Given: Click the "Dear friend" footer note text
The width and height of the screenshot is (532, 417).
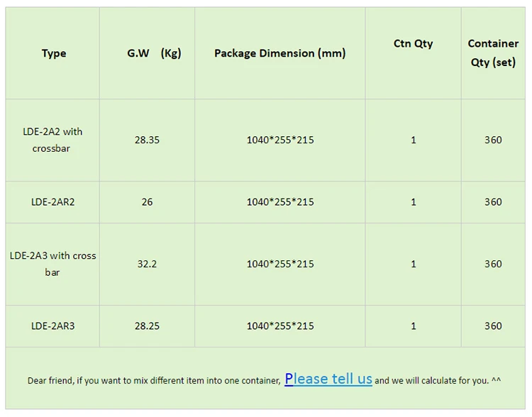Looking at the screenshot, I should 154,381.
